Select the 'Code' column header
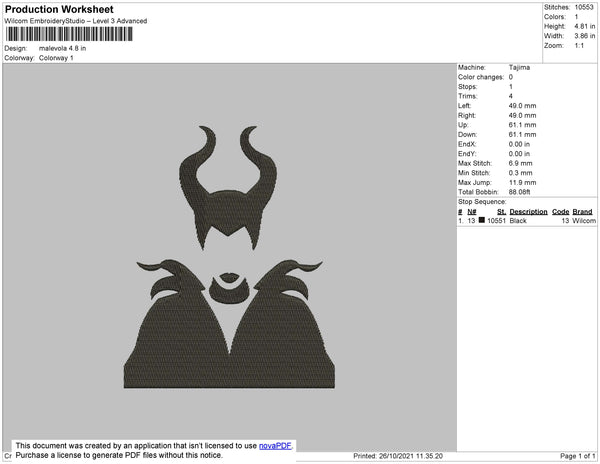Image resolution: width=600 pixels, height=464 pixels. click(x=561, y=212)
